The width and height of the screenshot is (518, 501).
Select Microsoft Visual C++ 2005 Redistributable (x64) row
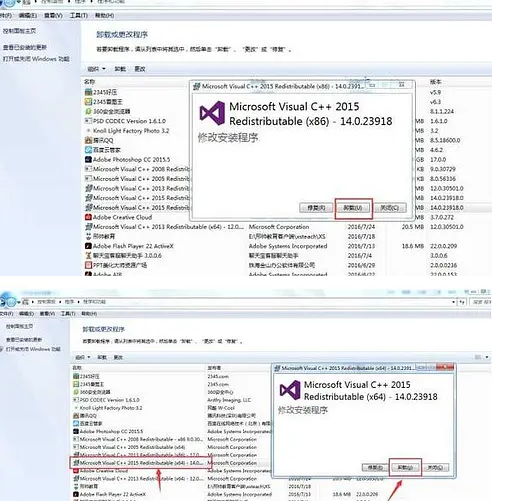(132, 447)
